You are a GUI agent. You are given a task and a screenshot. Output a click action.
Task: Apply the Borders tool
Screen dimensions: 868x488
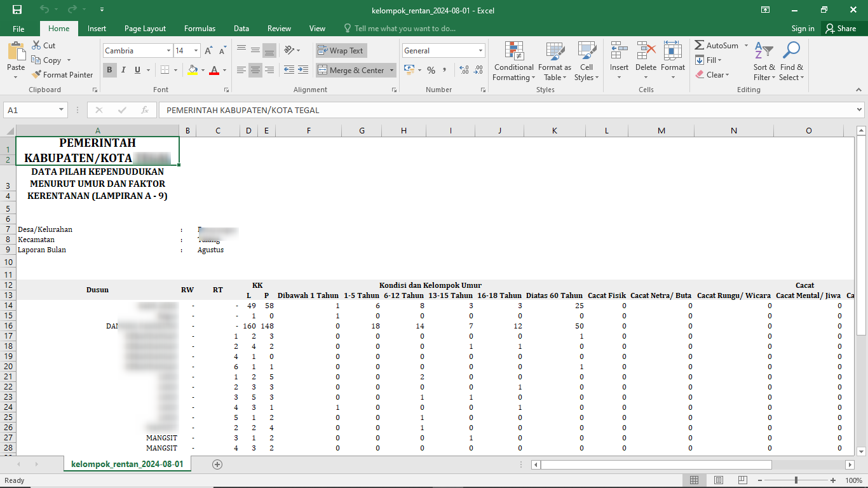pyautogui.click(x=165, y=70)
